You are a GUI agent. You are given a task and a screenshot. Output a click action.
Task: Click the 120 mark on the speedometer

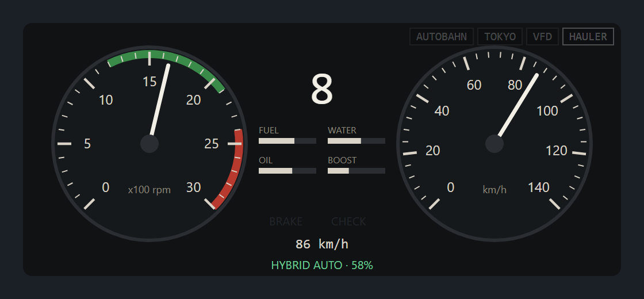point(557,151)
